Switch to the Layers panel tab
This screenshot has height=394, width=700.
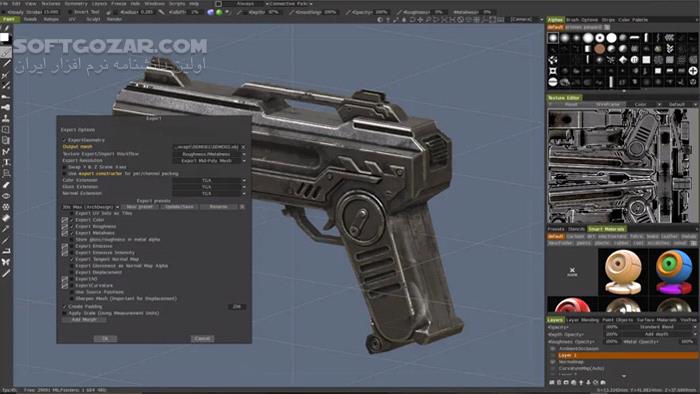(555, 320)
